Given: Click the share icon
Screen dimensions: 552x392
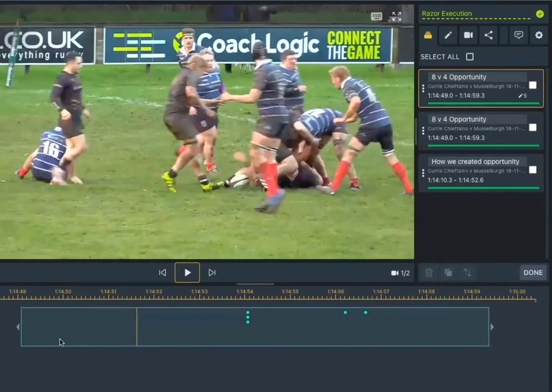Looking at the screenshot, I should [x=488, y=35].
